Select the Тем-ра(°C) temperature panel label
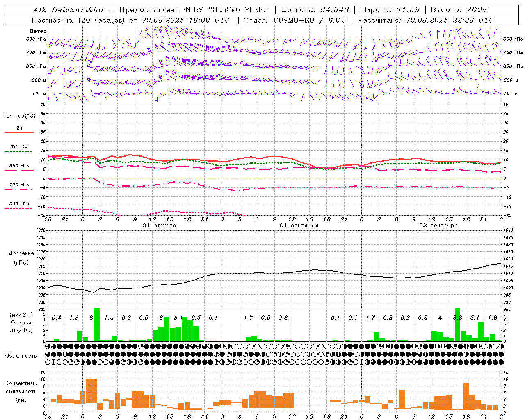 pos(19,116)
